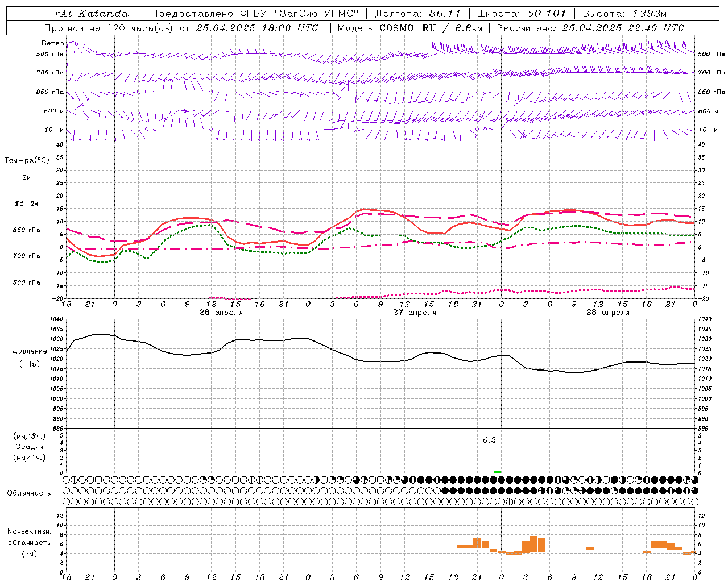Click the green precipitation bar
Image resolution: width=728 pixels, height=582 pixels.
[x=497, y=472]
